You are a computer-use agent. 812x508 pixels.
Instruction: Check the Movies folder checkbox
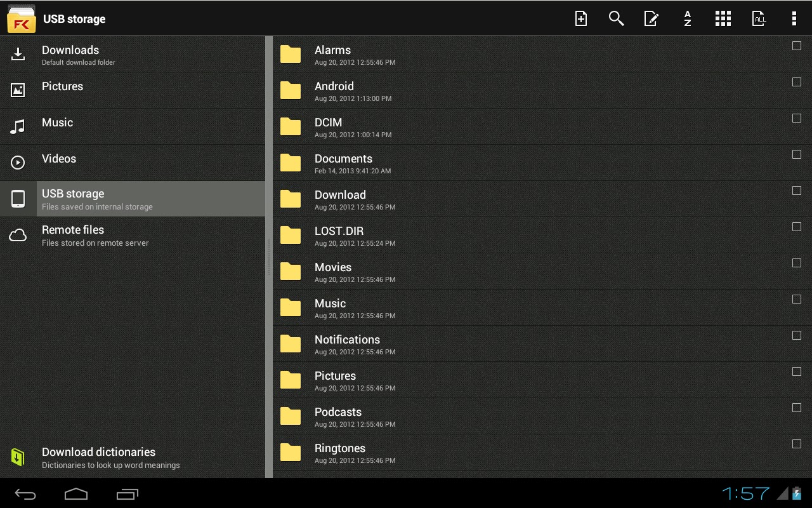coord(797,263)
